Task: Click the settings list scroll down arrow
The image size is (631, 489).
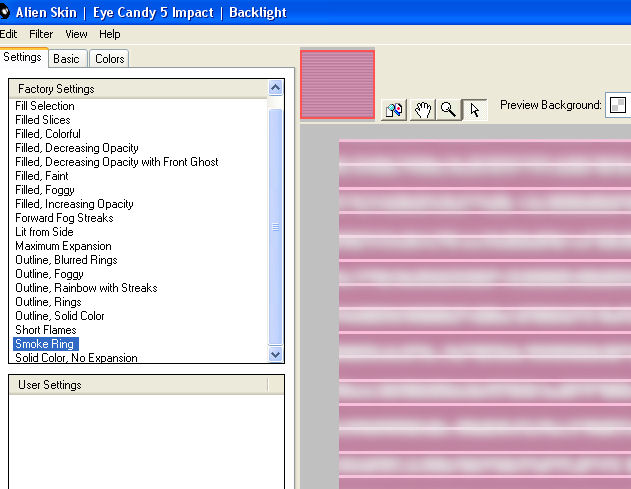Action: (x=276, y=355)
